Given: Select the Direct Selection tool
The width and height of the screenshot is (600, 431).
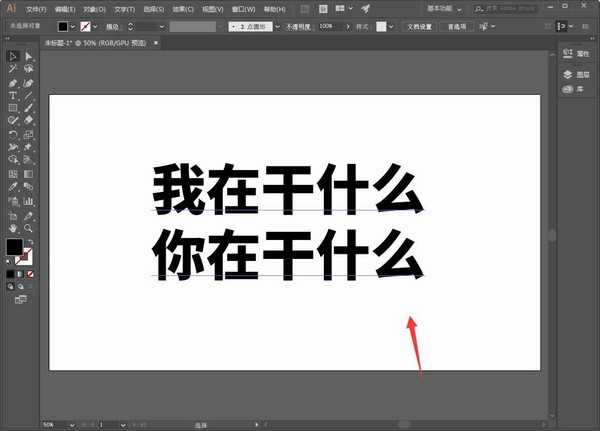Looking at the screenshot, I should point(28,57).
